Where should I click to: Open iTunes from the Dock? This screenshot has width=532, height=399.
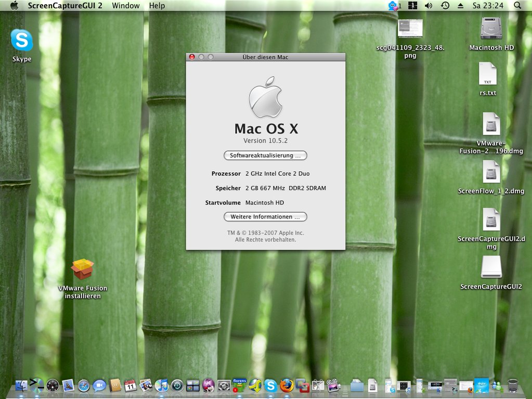click(161, 385)
